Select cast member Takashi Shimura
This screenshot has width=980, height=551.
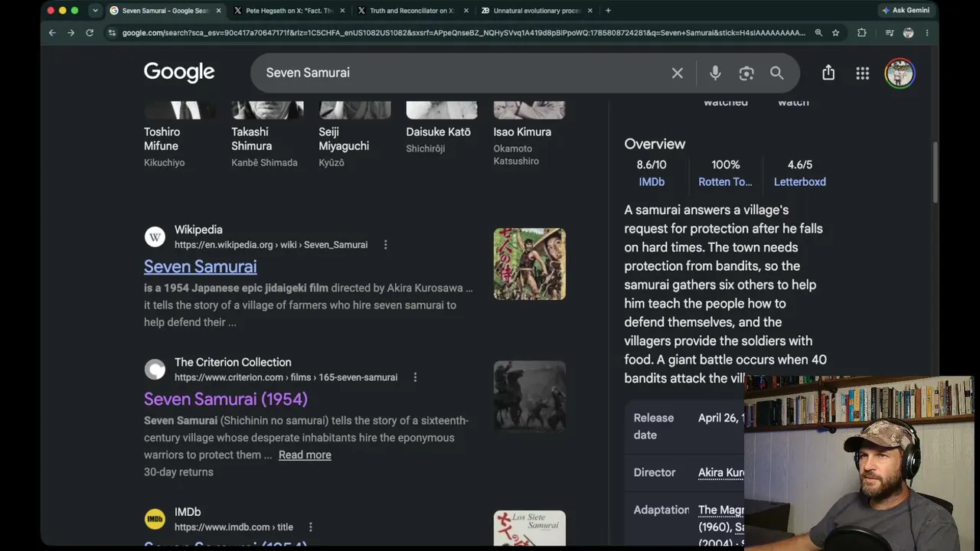(x=266, y=133)
